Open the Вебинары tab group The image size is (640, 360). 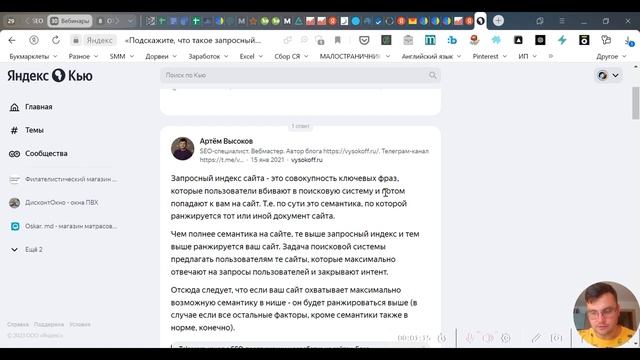pos(70,21)
